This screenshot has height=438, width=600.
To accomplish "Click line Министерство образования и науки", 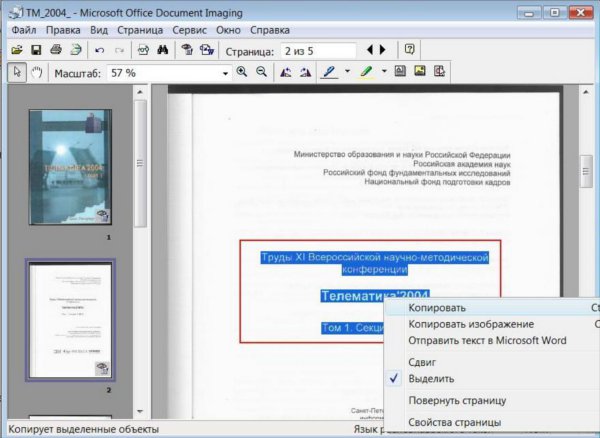I will point(402,155).
